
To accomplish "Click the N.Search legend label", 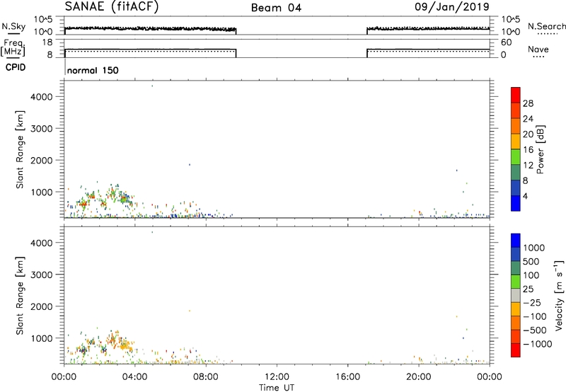I will [547, 26].
